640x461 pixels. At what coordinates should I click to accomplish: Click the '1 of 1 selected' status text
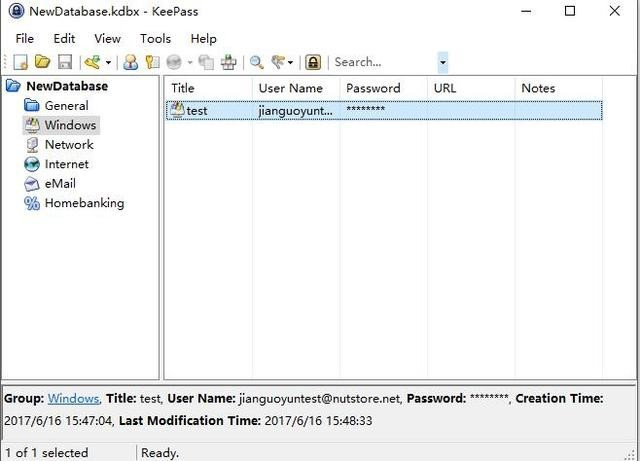point(47,452)
